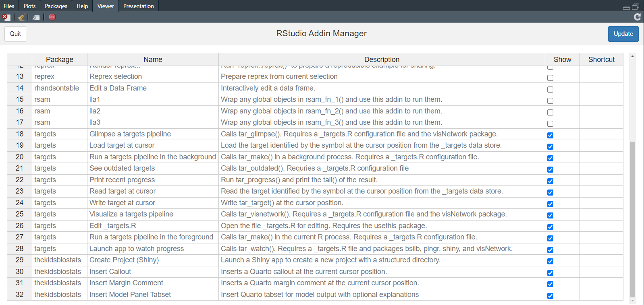Disable Show for Print recent progress

[x=550, y=181]
